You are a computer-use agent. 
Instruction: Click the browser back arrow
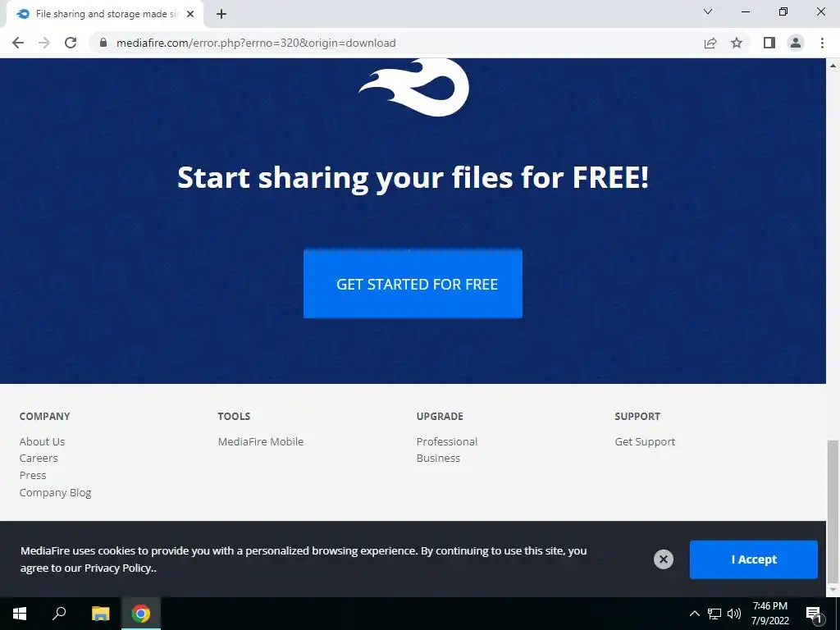[x=18, y=43]
